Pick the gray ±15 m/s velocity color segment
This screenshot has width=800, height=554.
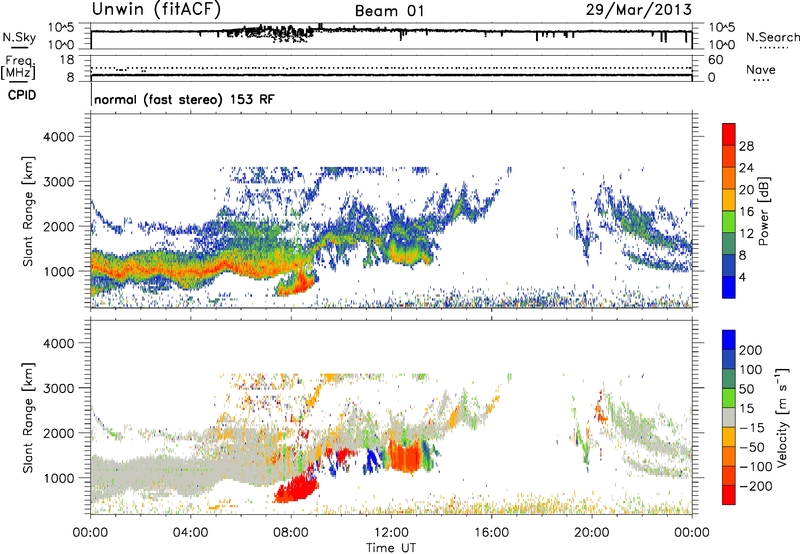pos(729,417)
